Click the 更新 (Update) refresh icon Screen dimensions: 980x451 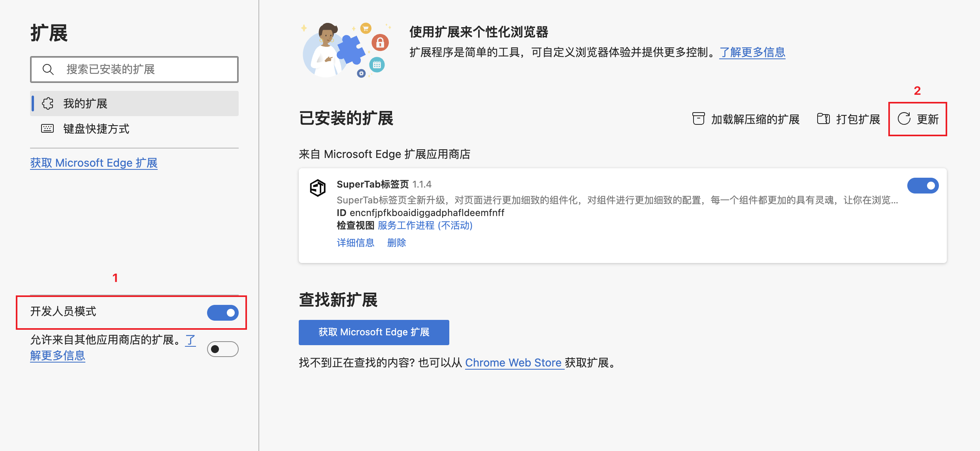[904, 119]
